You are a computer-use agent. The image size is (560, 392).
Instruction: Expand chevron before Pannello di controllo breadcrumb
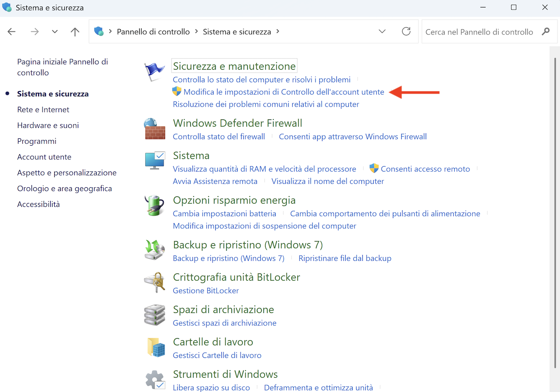click(110, 31)
